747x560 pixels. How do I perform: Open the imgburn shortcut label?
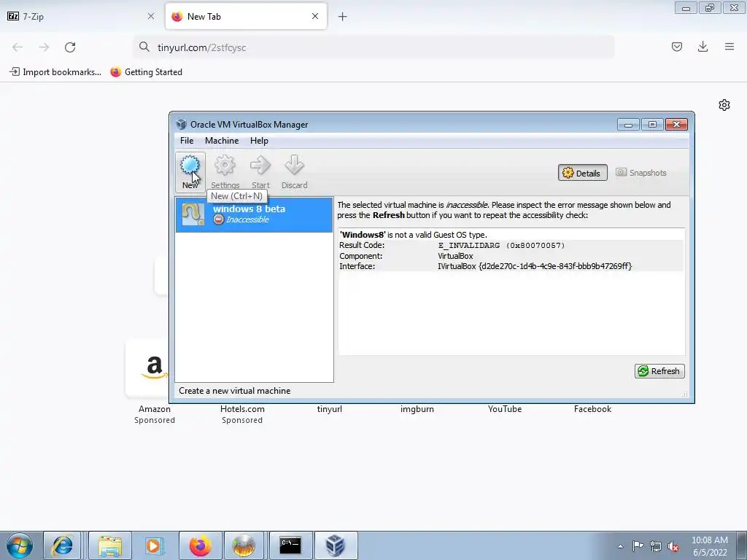pos(417,409)
